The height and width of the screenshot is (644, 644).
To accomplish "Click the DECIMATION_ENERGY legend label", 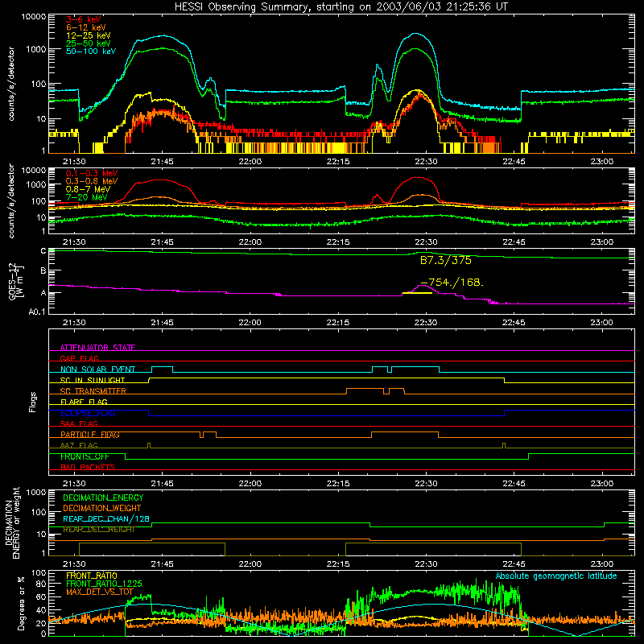I will [103, 497].
